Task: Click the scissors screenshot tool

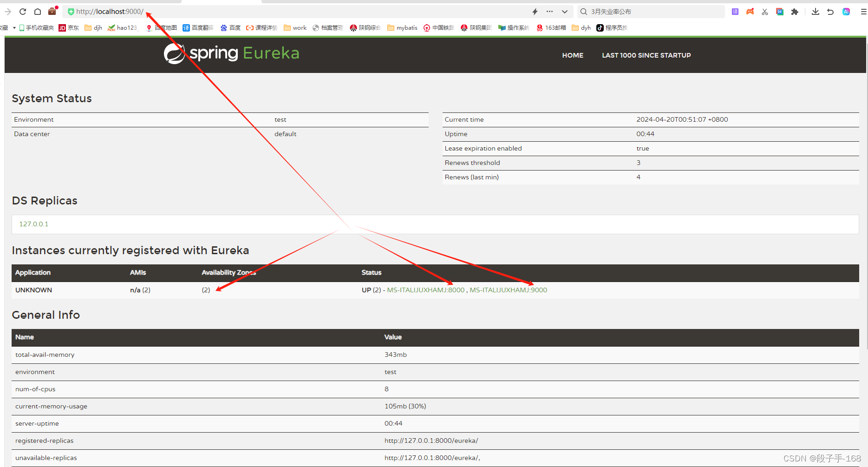Action: [765, 12]
